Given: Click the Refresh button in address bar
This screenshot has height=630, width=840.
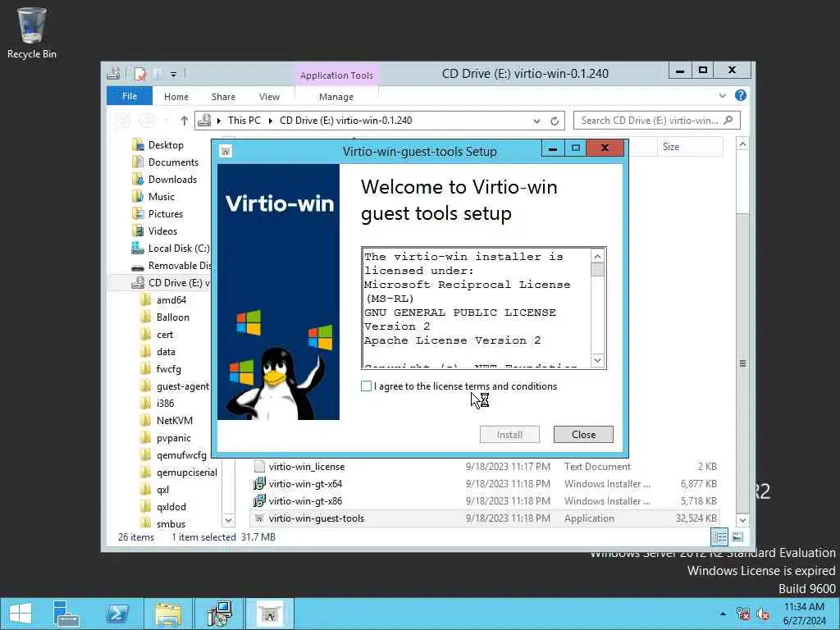Looking at the screenshot, I should click(x=555, y=121).
